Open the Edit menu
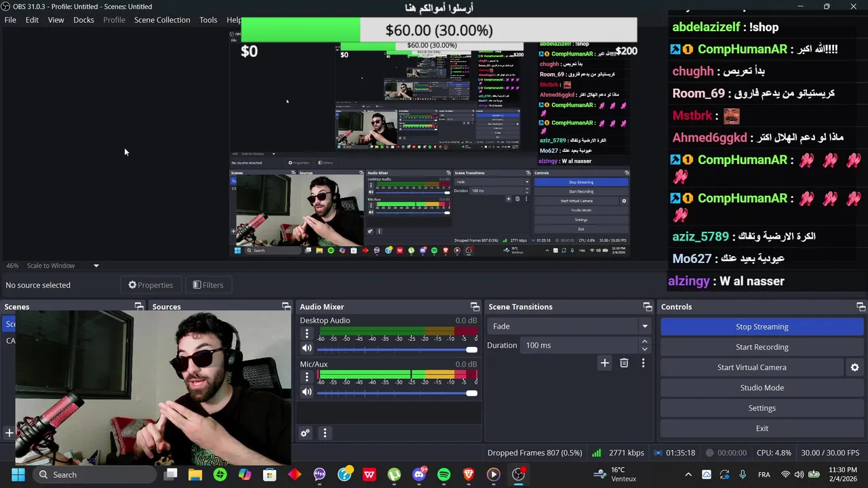The width and height of the screenshot is (868, 488). (32, 20)
